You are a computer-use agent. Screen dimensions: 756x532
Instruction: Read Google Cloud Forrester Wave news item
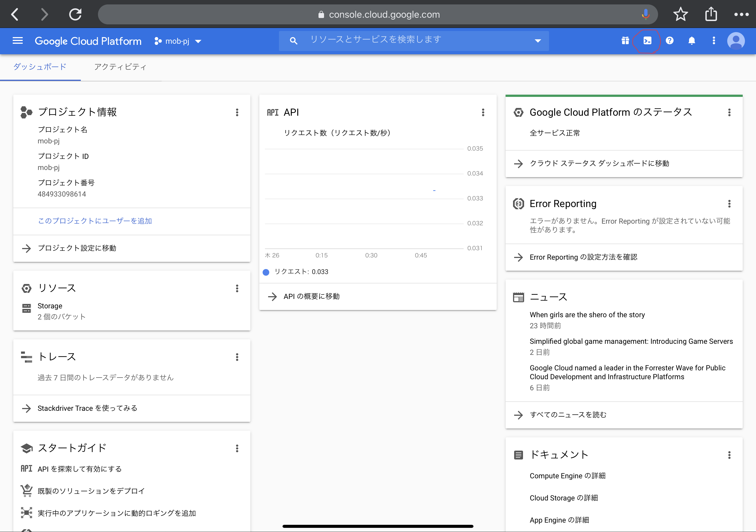coord(628,372)
